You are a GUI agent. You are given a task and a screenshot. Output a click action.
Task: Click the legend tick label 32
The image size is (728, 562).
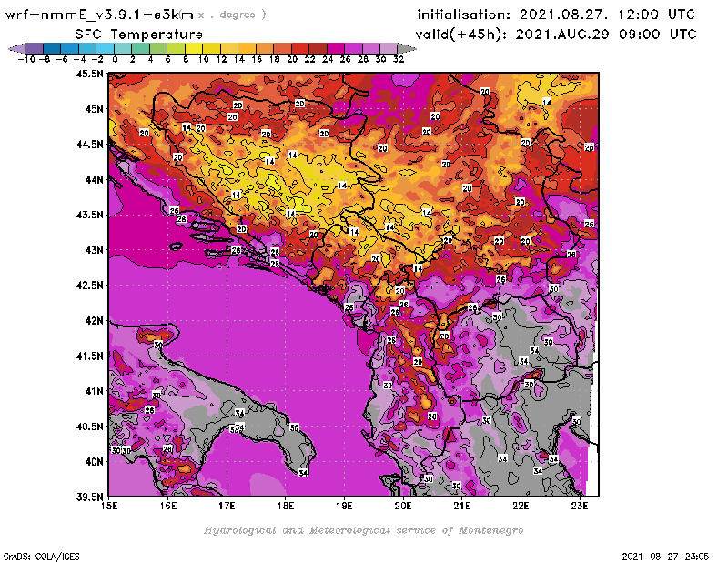point(399,59)
